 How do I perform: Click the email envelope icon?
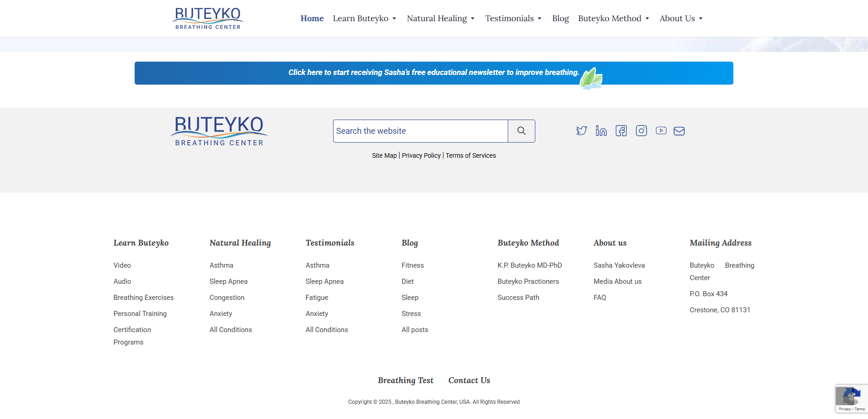pyautogui.click(x=679, y=131)
